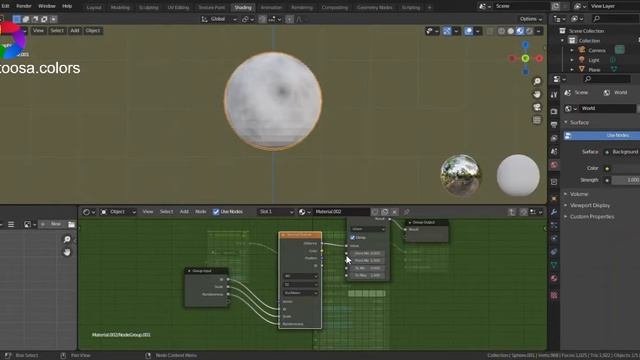
Task: Open the Particles properties tab
Action: pyautogui.click(x=554, y=225)
